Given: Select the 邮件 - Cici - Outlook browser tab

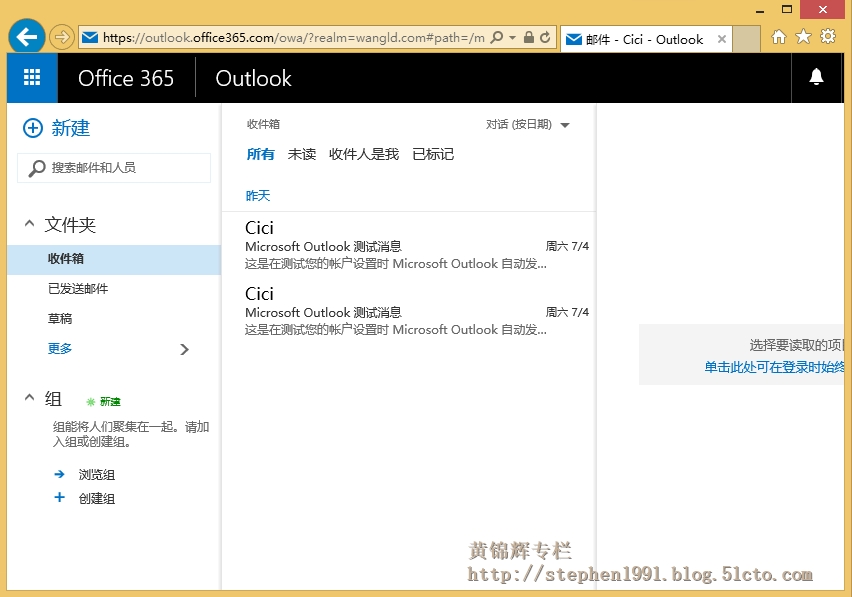Looking at the screenshot, I should 646,39.
